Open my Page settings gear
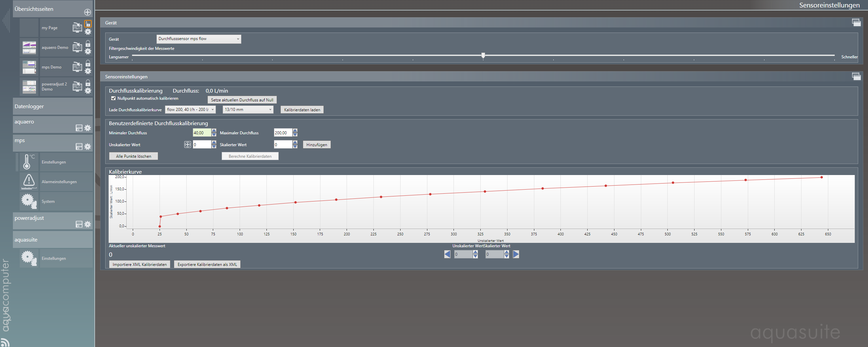868x347 pixels. (88, 32)
